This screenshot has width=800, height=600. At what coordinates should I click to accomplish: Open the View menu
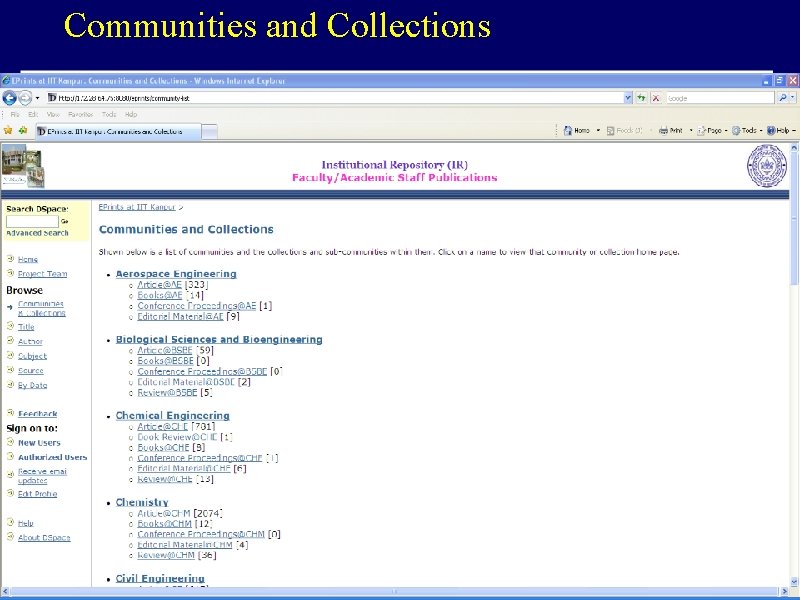(x=53, y=114)
